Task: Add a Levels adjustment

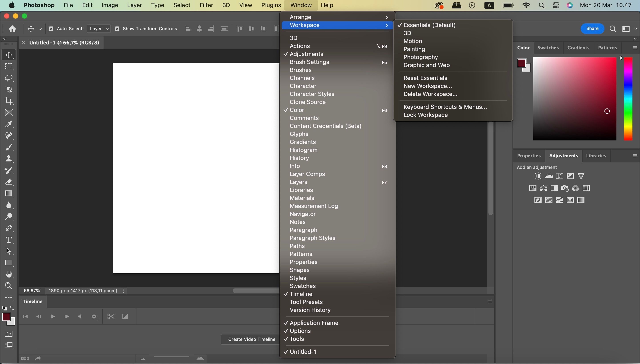Action: [549, 176]
